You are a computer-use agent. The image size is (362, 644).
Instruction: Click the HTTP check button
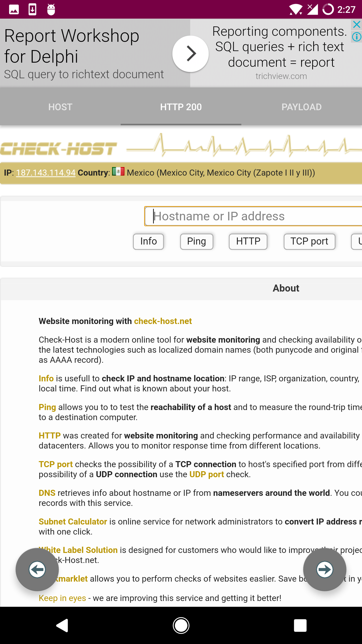click(x=248, y=242)
